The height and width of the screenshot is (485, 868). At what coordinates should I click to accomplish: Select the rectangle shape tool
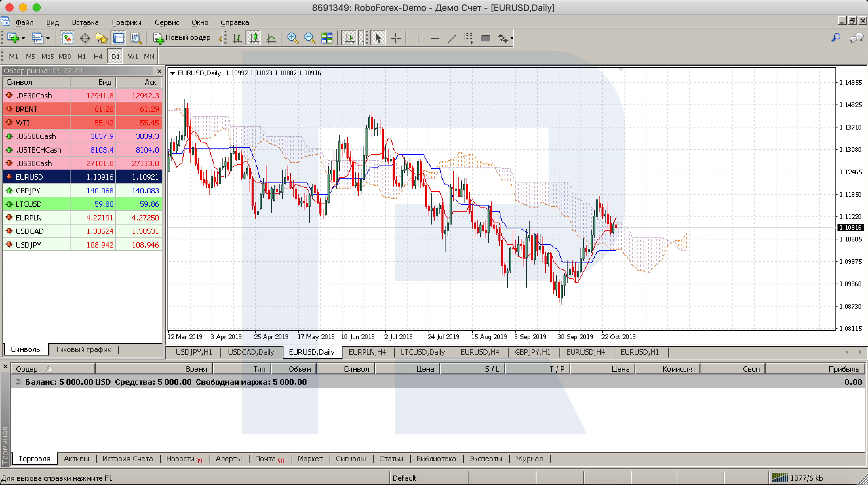pos(486,38)
